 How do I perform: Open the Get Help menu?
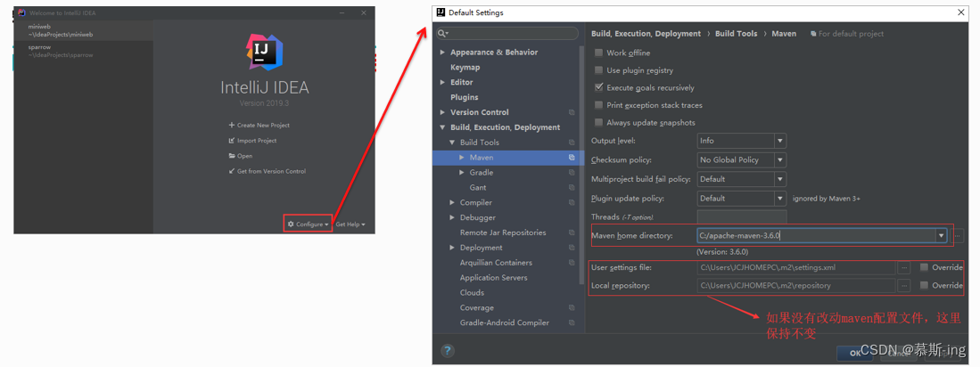click(x=350, y=224)
